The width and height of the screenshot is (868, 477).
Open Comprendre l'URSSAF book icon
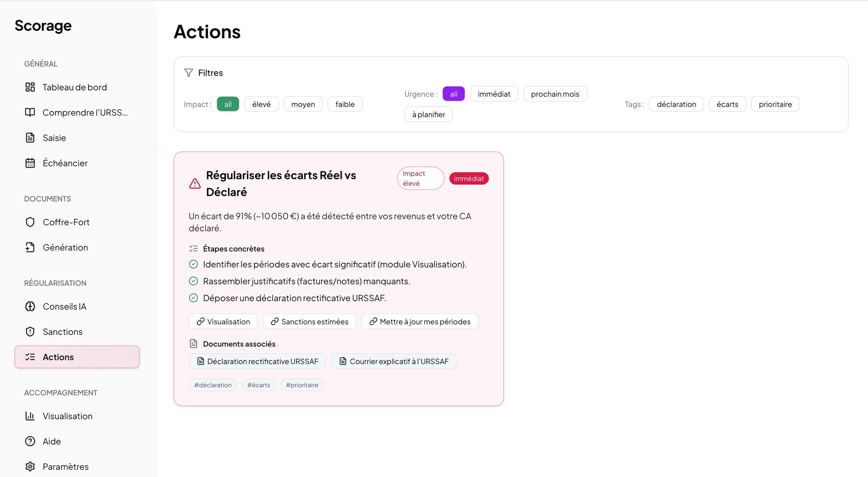[30, 112]
